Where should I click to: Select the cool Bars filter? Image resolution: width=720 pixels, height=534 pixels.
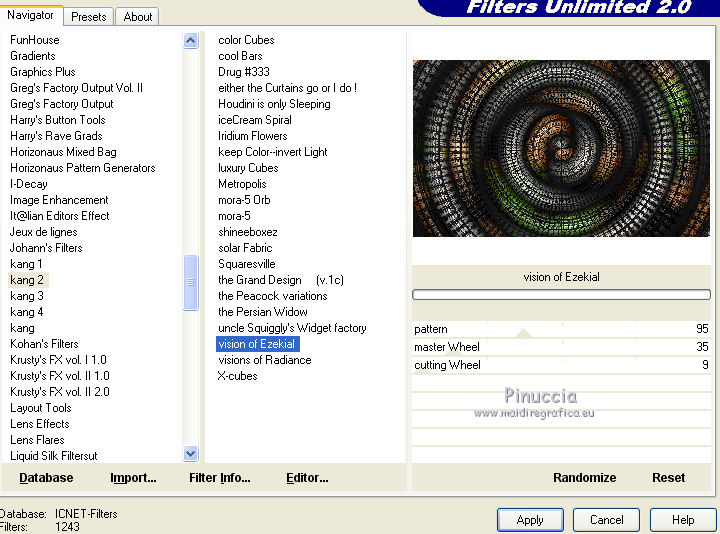pos(240,56)
